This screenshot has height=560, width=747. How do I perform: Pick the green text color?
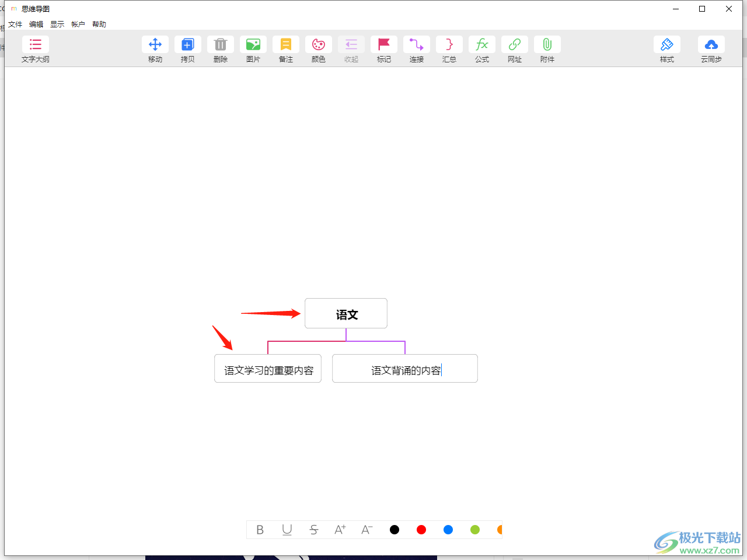(475, 530)
